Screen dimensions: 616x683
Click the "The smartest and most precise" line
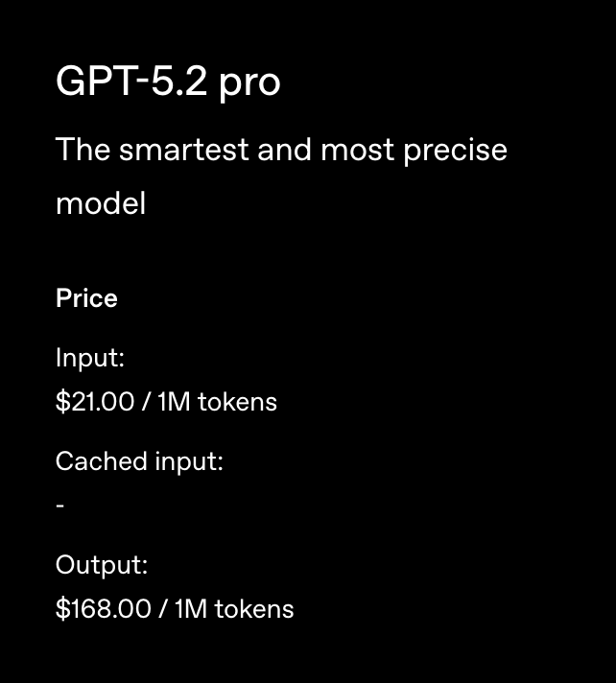(x=281, y=151)
